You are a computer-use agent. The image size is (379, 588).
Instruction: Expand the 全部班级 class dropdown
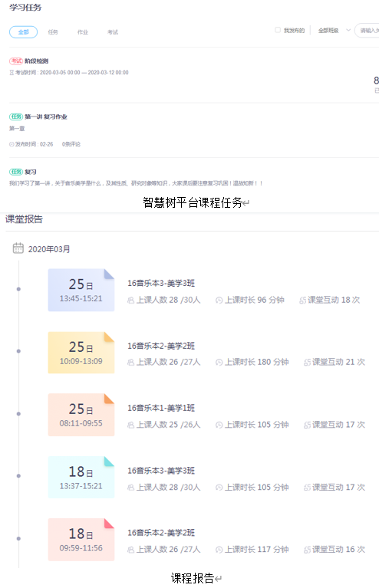(334, 31)
